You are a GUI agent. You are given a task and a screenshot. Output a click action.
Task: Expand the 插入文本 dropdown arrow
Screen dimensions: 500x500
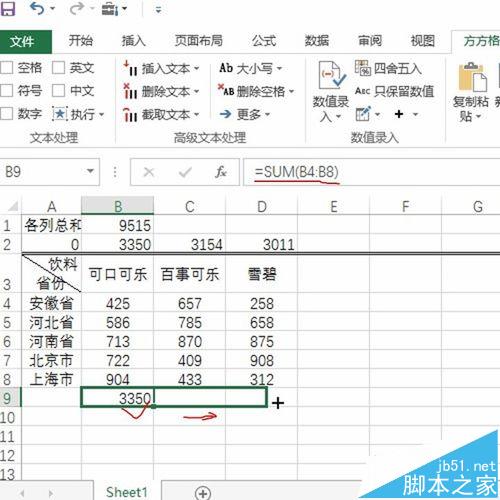197,69
